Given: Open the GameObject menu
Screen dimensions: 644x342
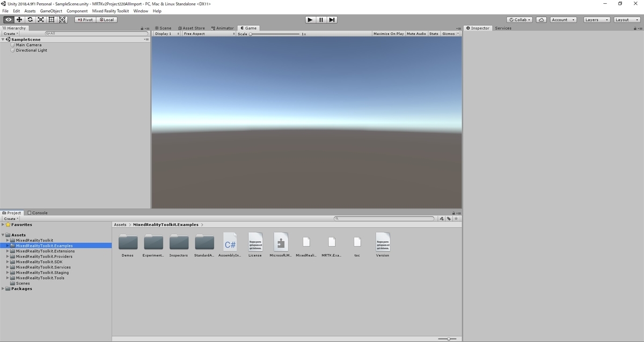Looking at the screenshot, I should click(51, 11).
